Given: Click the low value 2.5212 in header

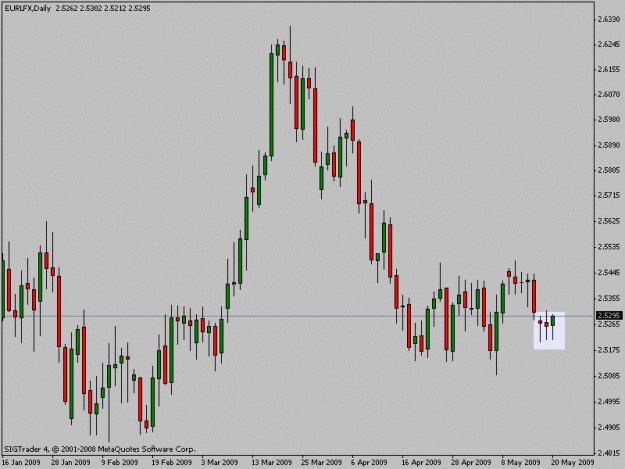Looking at the screenshot, I should click(x=115, y=8).
